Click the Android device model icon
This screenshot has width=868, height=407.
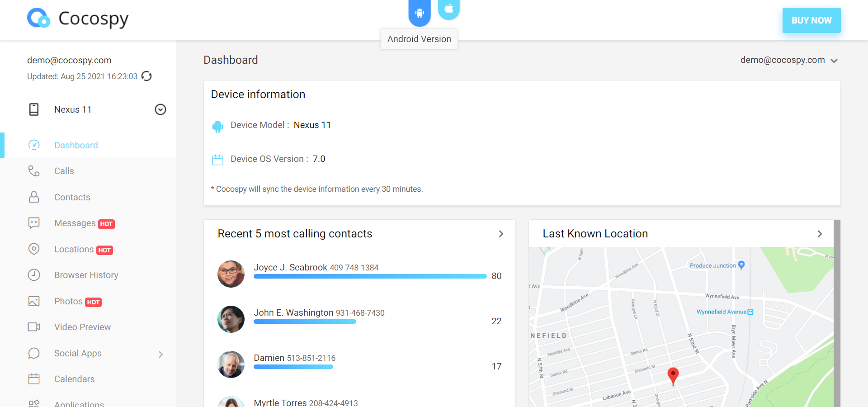217,126
